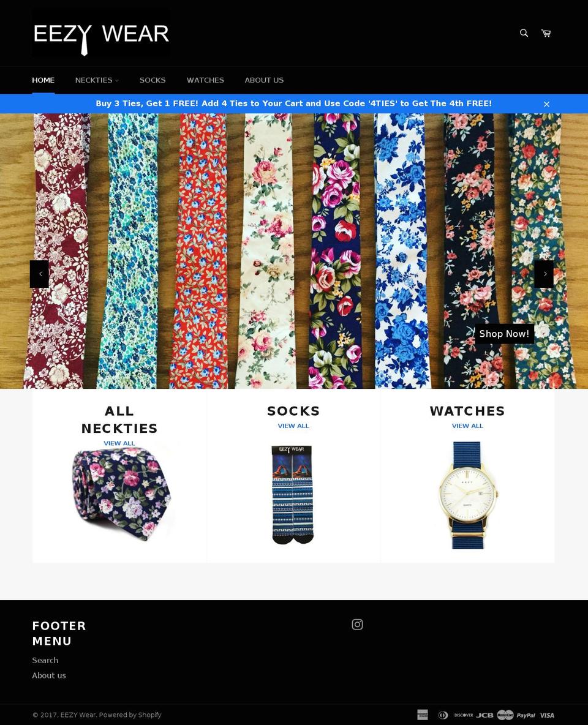The width and height of the screenshot is (588, 725).
Task: Click the Visa payment icon
Action: tap(546, 715)
